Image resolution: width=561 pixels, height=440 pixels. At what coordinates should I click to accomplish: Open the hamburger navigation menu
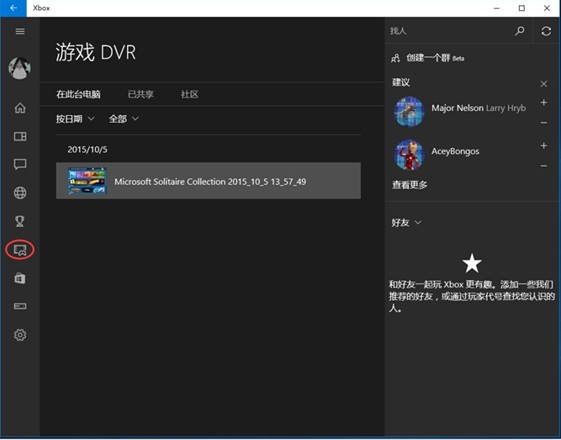pyautogui.click(x=20, y=31)
